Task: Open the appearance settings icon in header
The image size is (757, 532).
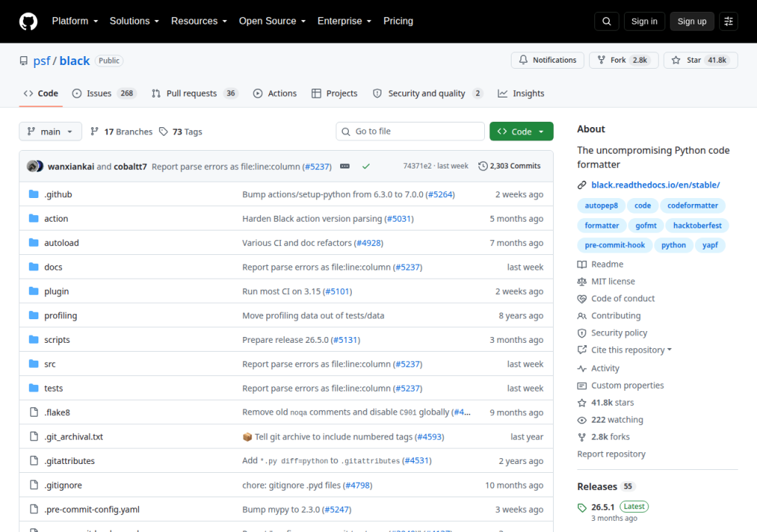Action: [x=728, y=21]
